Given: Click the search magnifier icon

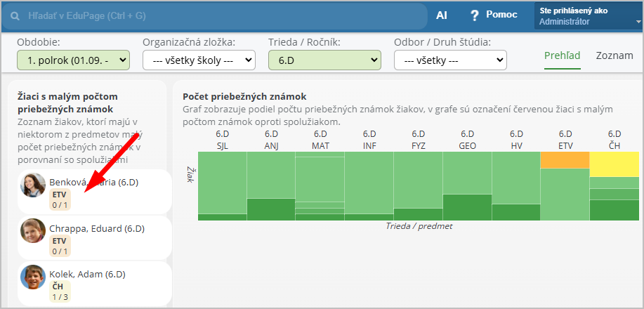Looking at the screenshot, I should pos(15,15).
